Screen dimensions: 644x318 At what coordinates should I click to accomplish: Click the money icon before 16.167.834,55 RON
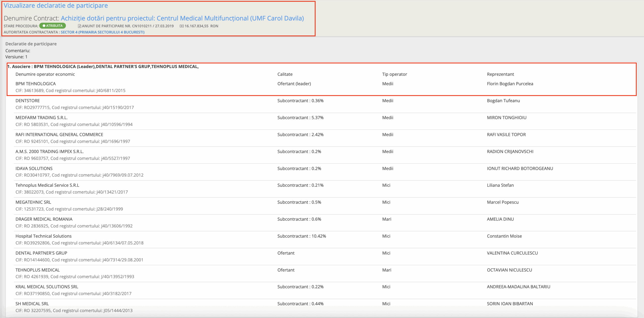click(182, 26)
